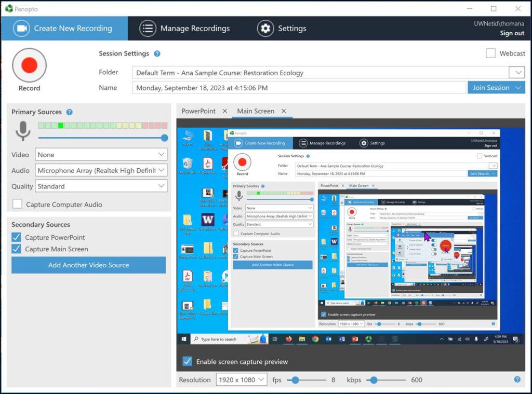The image size is (532, 394).
Task: Disable the Enable screen capture preview checkbox
Action: click(x=187, y=361)
